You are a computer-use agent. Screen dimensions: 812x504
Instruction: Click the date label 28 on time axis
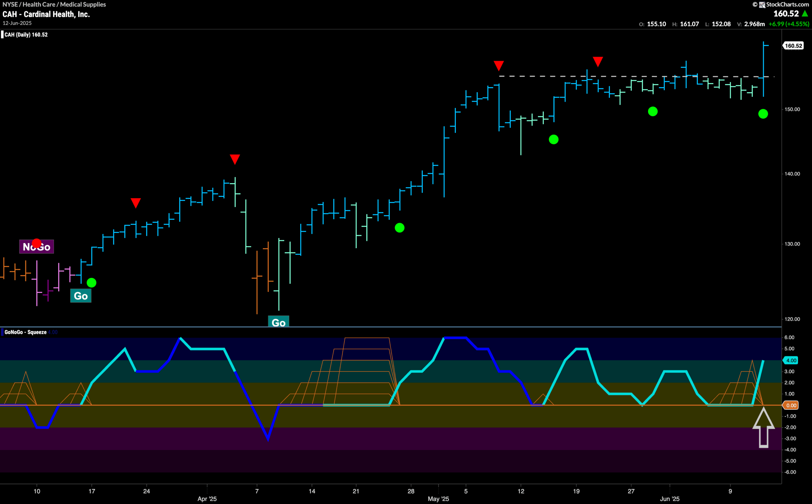(x=411, y=491)
